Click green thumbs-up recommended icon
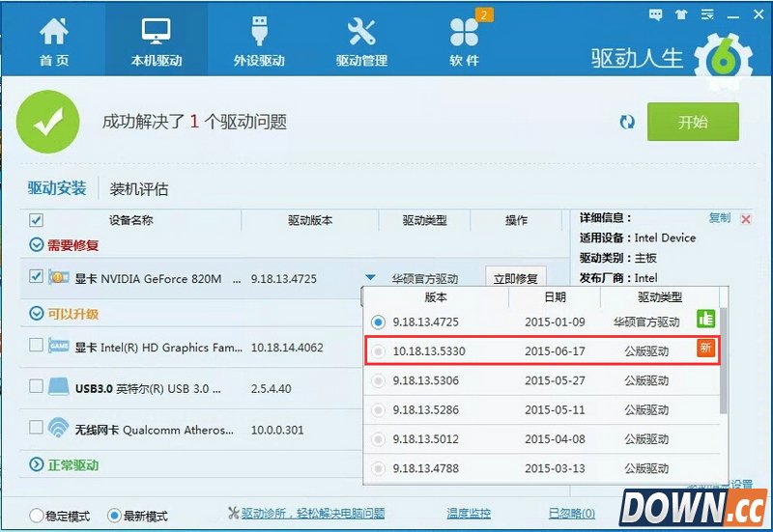Image resolution: width=773 pixels, height=532 pixels. (x=705, y=318)
